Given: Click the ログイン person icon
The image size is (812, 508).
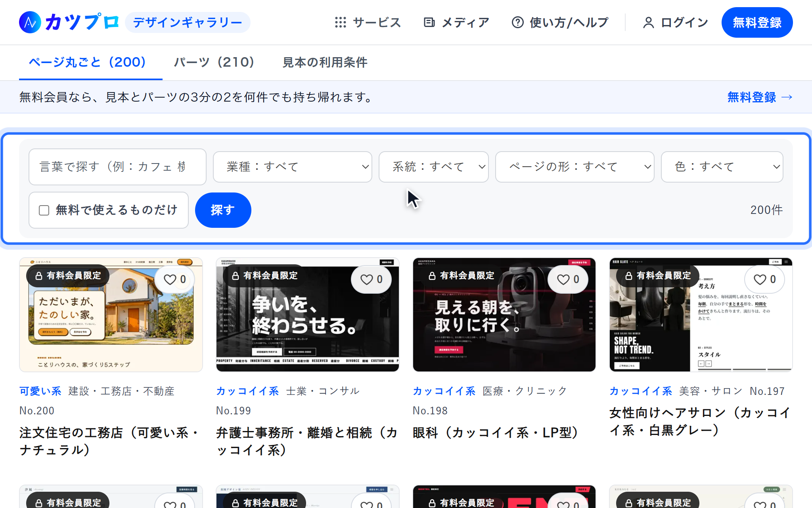Looking at the screenshot, I should pyautogui.click(x=648, y=23).
